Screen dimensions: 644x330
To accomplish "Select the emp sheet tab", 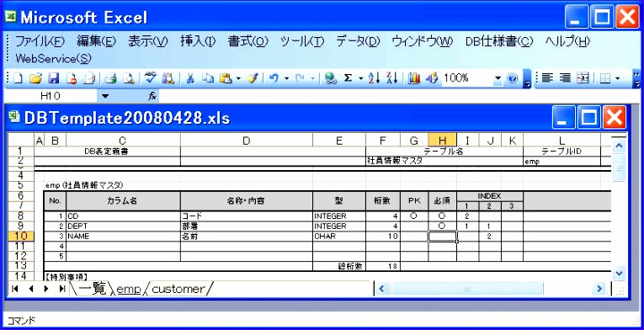I will click(x=129, y=289).
